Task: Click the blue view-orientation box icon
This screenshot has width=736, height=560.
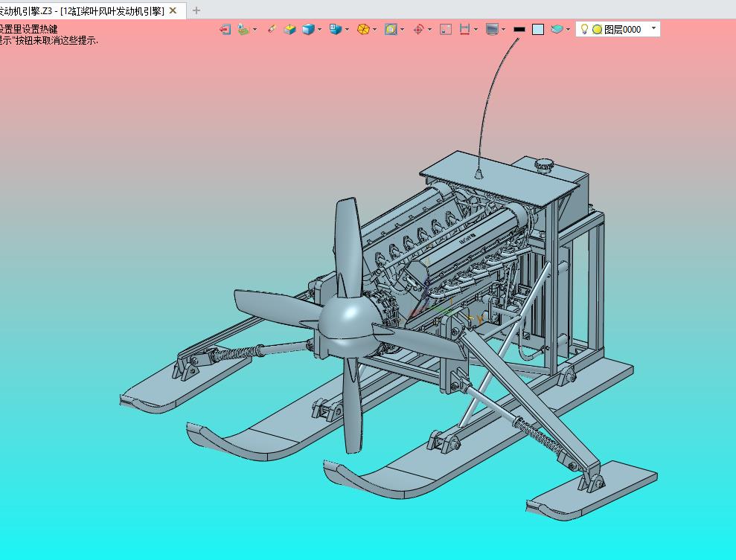Action: [335, 30]
